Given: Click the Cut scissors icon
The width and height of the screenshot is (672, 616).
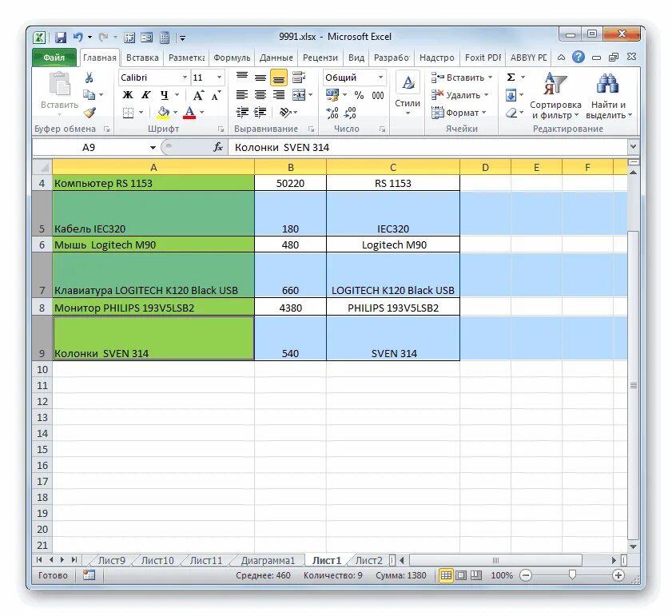Looking at the screenshot, I should [x=89, y=77].
